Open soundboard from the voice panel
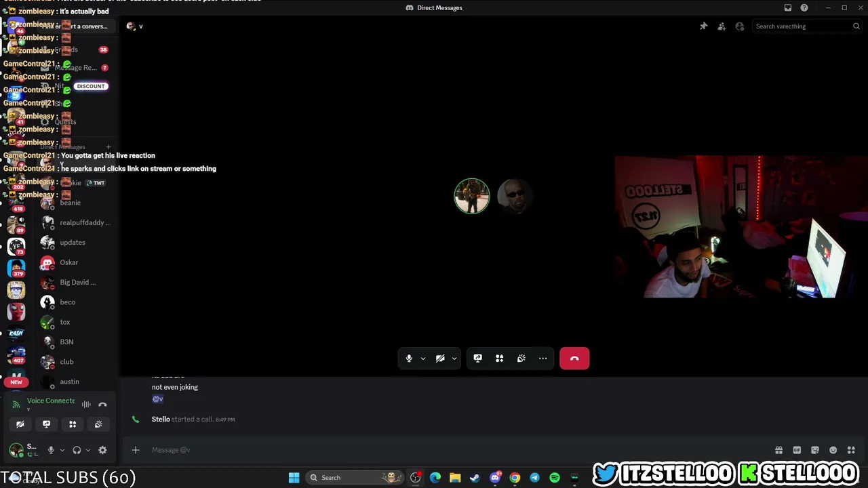The width and height of the screenshot is (868, 488). [x=98, y=424]
